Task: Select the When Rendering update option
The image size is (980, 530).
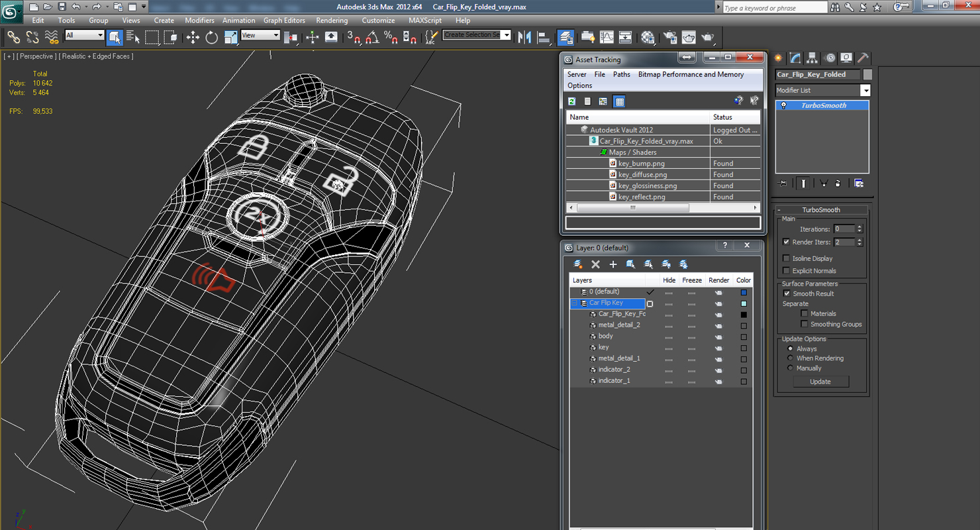Action: [x=790, y=358]
